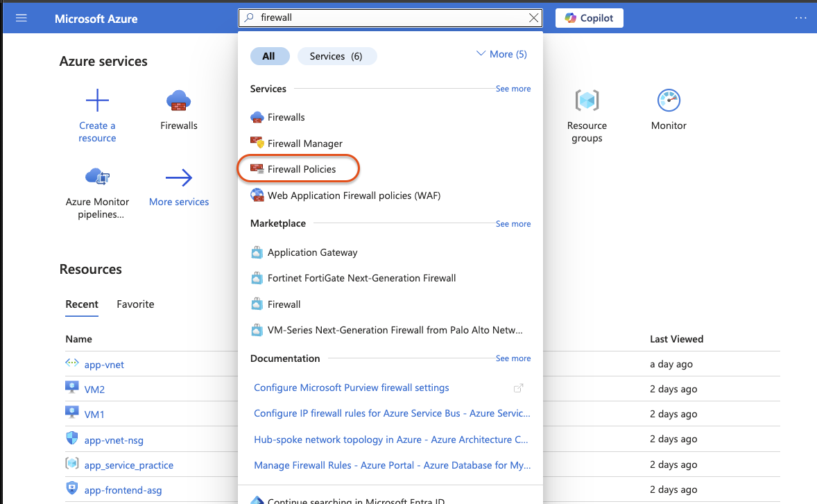This screenshot has width=817, height=504.
Task: Open Web Application Firewall policies (WAF)
Action: tap(354, 195)
